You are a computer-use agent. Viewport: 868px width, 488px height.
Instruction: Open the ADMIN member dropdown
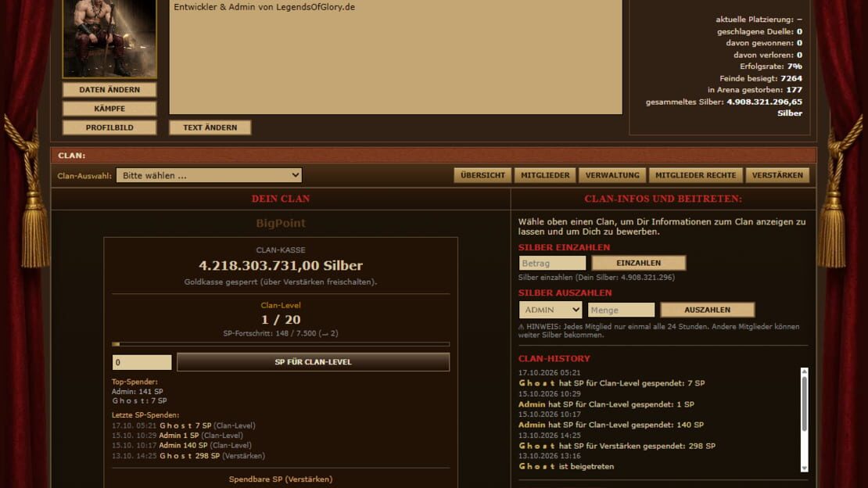pyautogui.click(x=551, y=310)
